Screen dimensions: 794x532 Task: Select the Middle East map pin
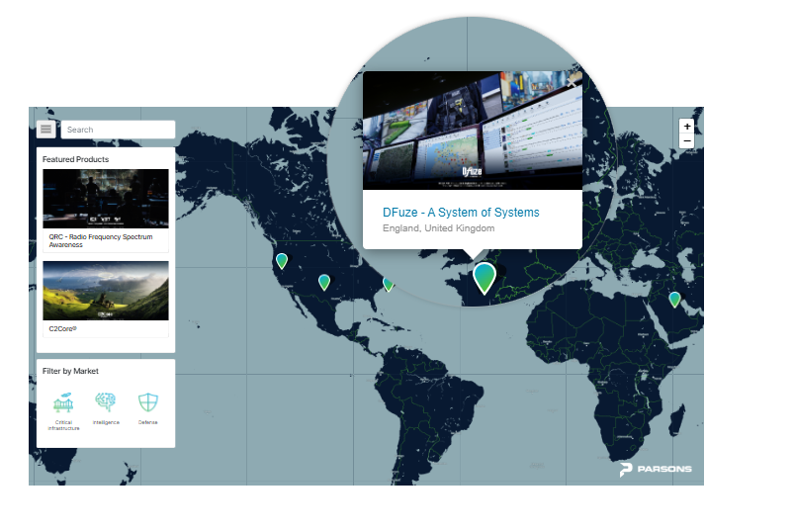click(x=674, y=300)
